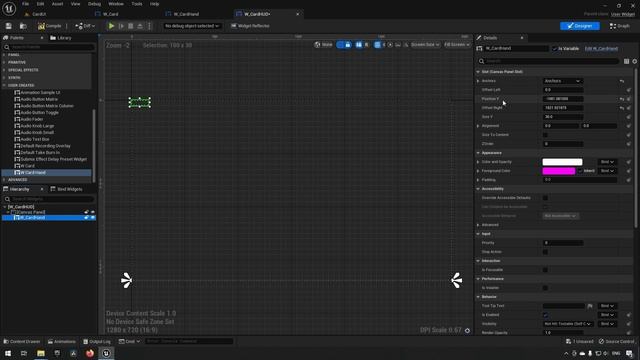Viewport: 640px width, 360px height.
Task: Open the Library tab
Action: (61, 38)
